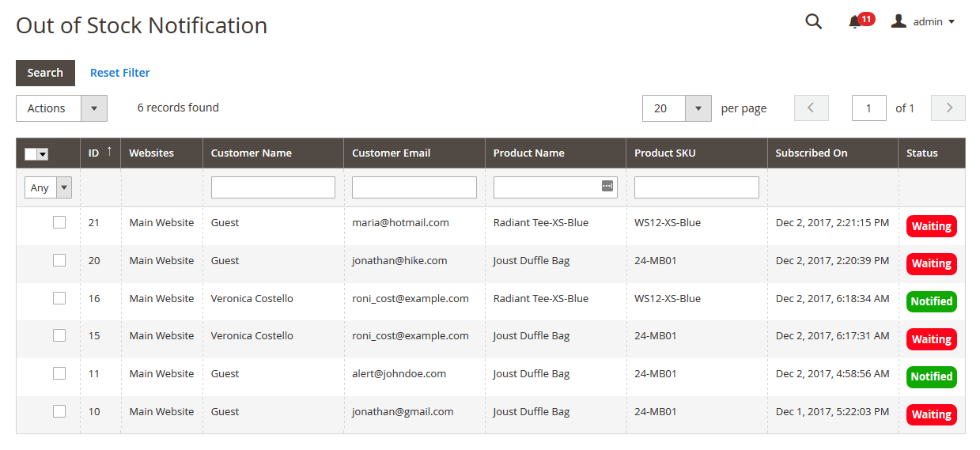Click the Reset Filter link

click(x=120, y=73)
